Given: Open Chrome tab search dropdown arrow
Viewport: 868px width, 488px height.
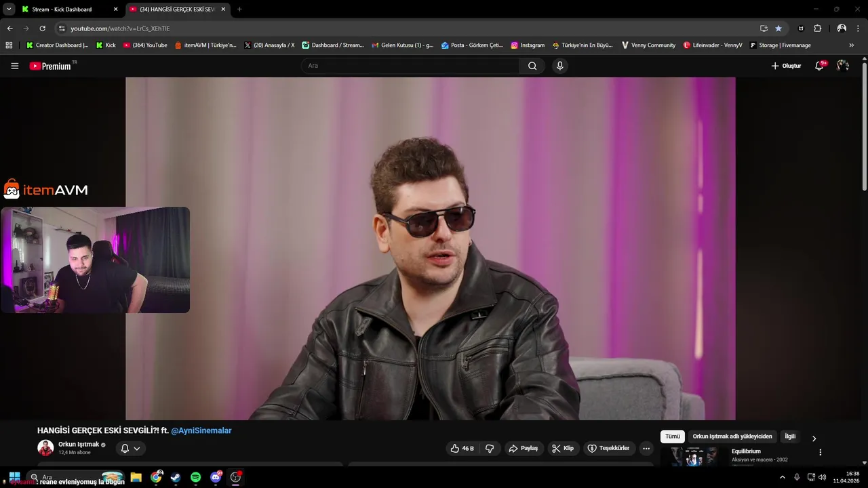Looking at the screenshot, I should 9,9.
